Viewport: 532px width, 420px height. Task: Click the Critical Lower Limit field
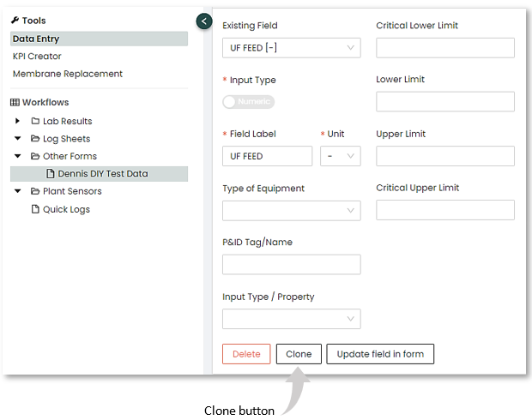(x=444, y=48)
